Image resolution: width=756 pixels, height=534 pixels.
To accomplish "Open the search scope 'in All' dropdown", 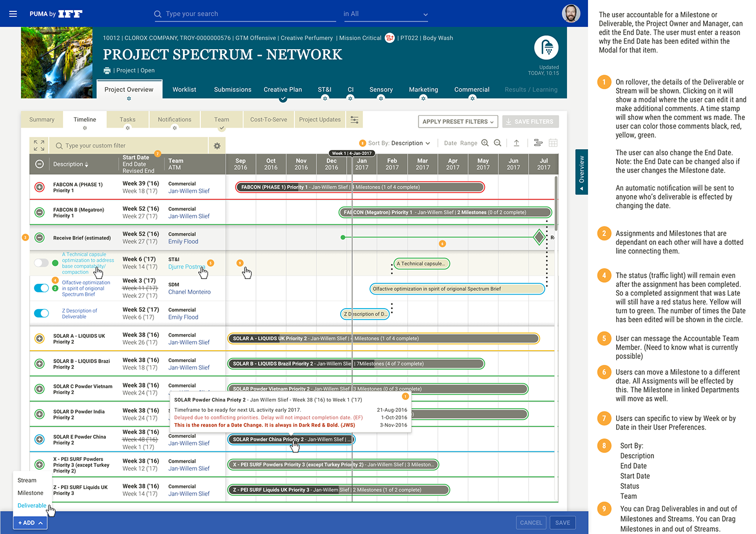I will coord(385,14).
